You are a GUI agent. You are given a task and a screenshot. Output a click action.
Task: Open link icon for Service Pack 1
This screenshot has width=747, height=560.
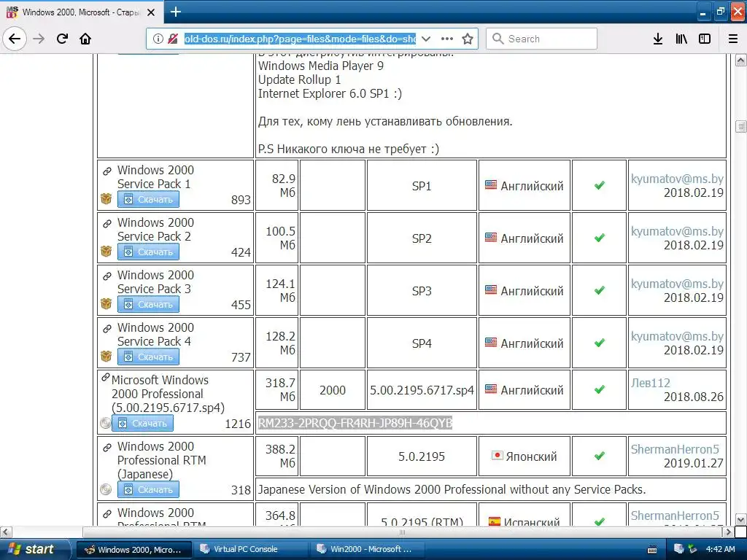coord(107,171)
